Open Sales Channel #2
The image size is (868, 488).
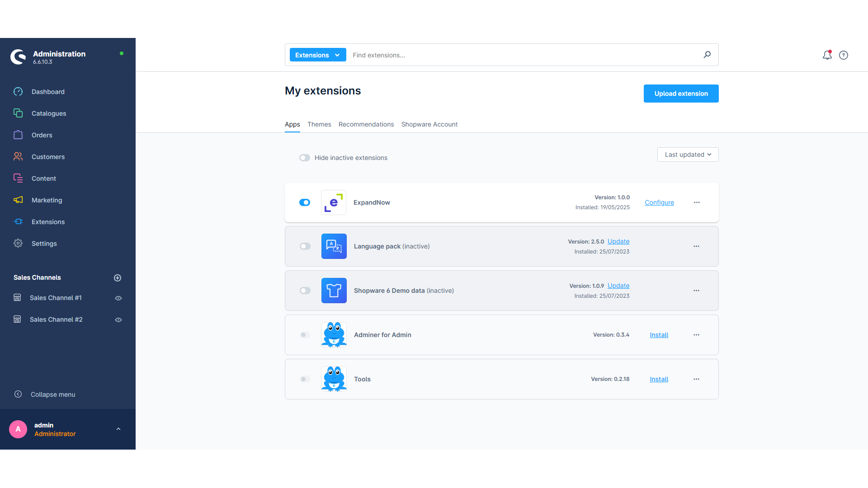tap(56, 319)
